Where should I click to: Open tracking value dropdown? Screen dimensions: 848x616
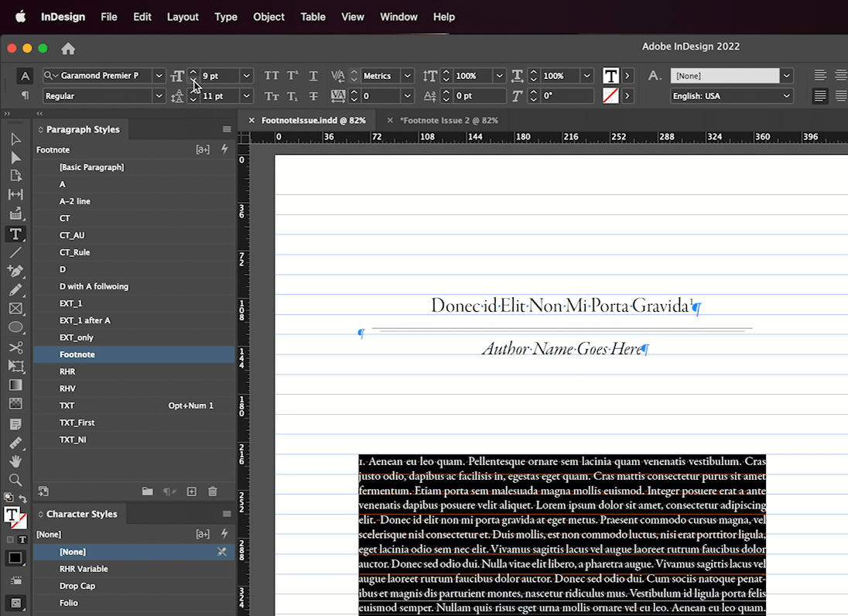(x=408, y=96)
